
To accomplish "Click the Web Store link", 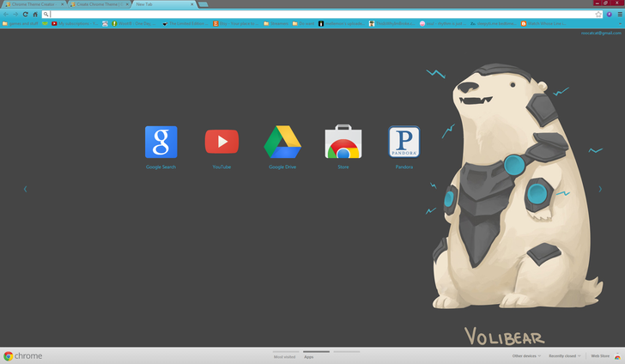I will (x=600, y=356).
